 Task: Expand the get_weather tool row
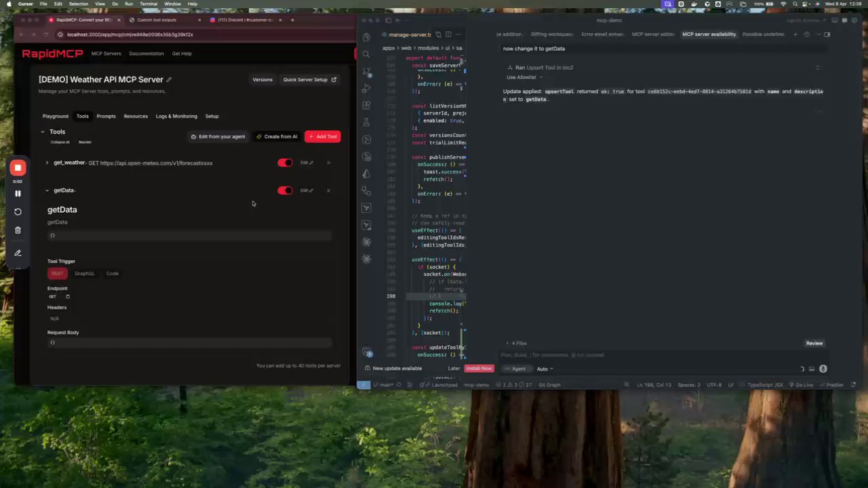[47, 163]
